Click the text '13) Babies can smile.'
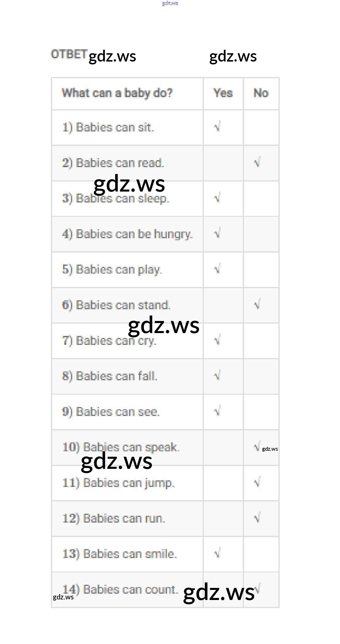 coord(120,554)
